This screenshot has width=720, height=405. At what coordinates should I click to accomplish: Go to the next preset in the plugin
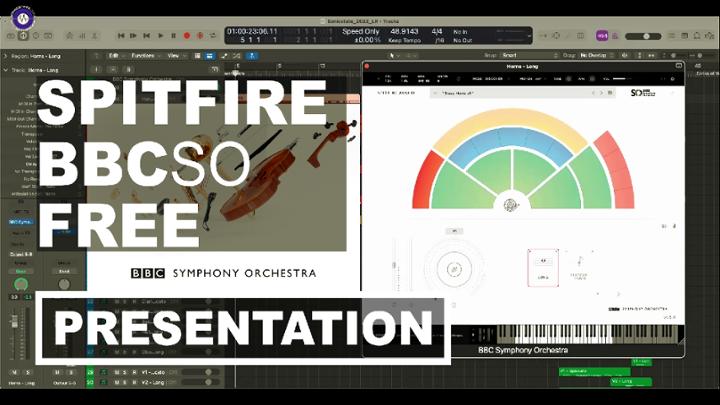601,93
